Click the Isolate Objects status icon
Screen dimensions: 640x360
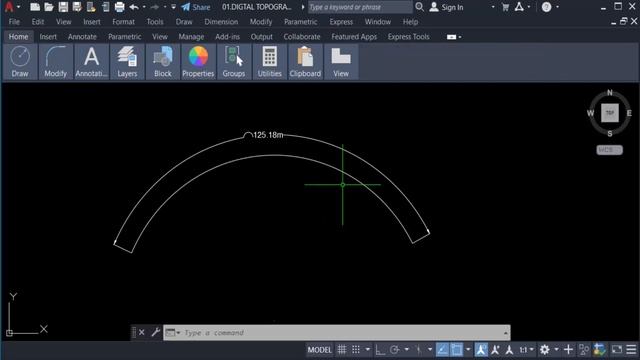click(x=584, y=349)
